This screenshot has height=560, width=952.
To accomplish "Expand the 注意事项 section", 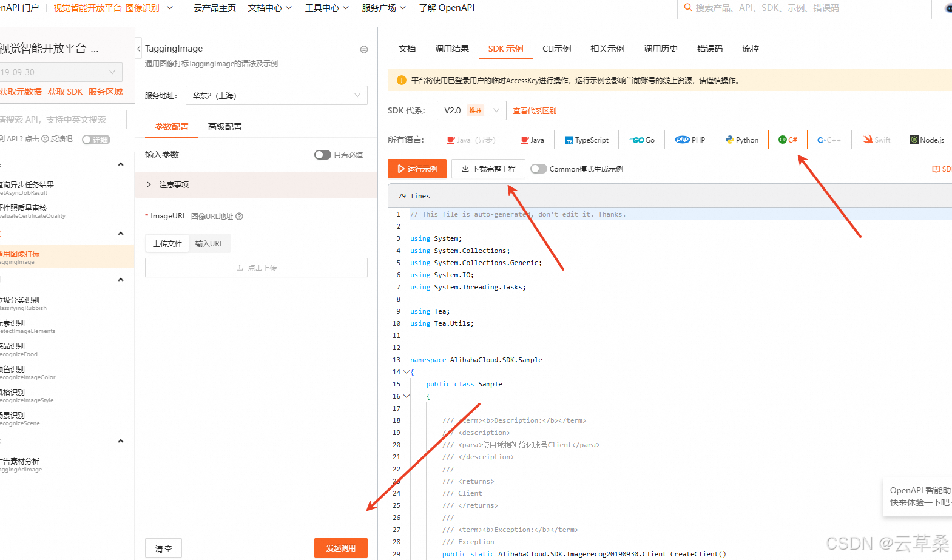I will pyautogui.click(x=256, y=184).
